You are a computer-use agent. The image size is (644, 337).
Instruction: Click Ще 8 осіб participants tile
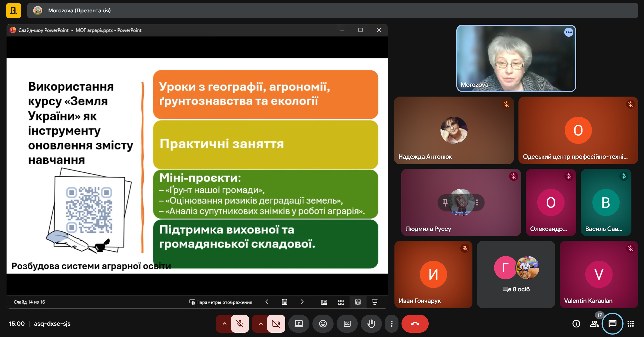516,274
